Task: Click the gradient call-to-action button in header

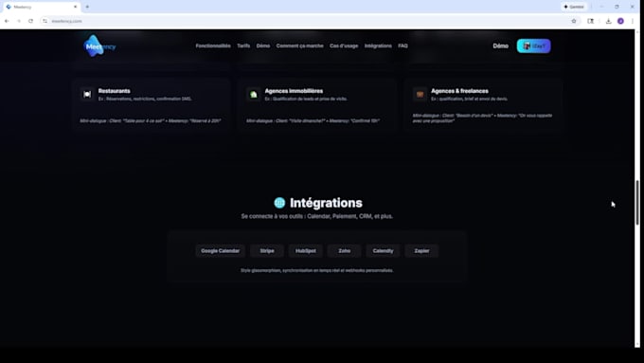Action: click(533, 46)
